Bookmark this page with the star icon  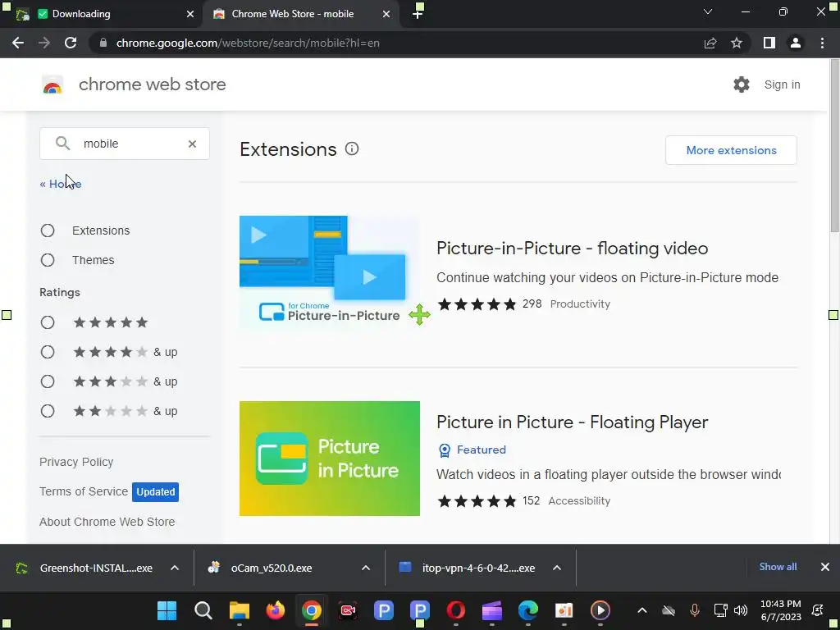[737, 43]
